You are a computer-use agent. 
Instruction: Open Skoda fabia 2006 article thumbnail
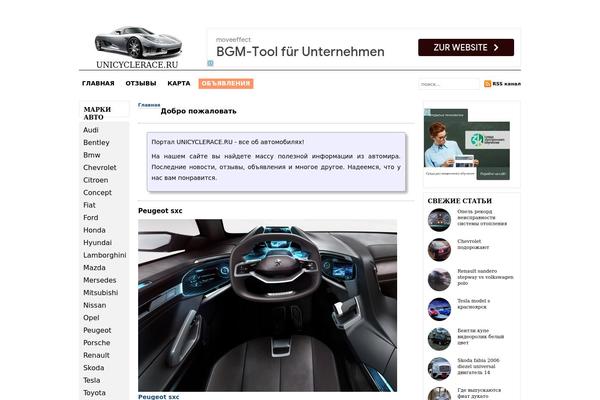pyautogui.click(x=439, y=369)
